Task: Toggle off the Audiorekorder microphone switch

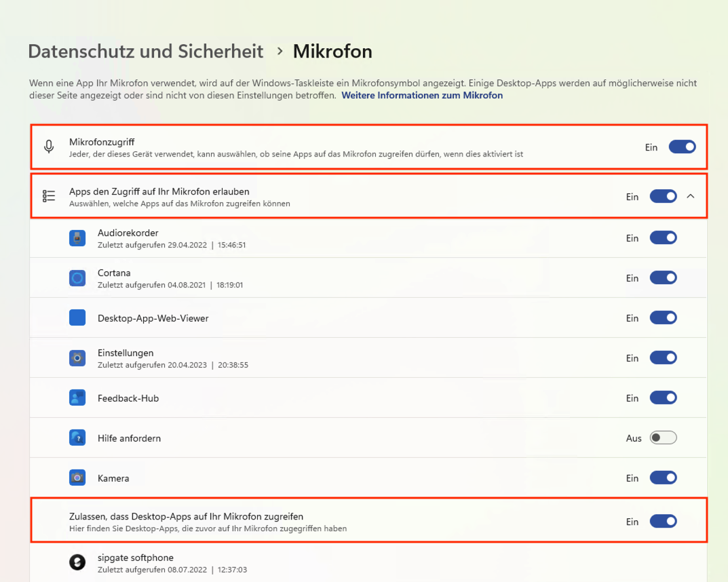Action: click(x=664, y=237)
